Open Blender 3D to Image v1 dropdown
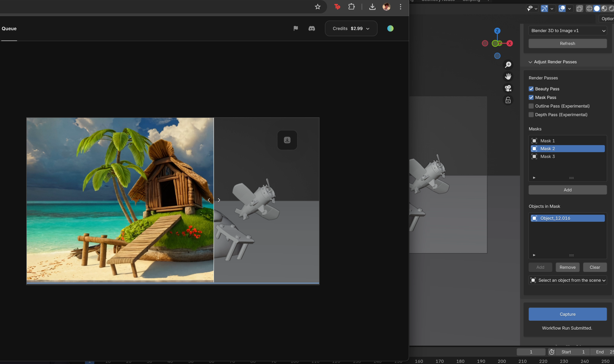614x364 pixels. [x=567, y=31]
